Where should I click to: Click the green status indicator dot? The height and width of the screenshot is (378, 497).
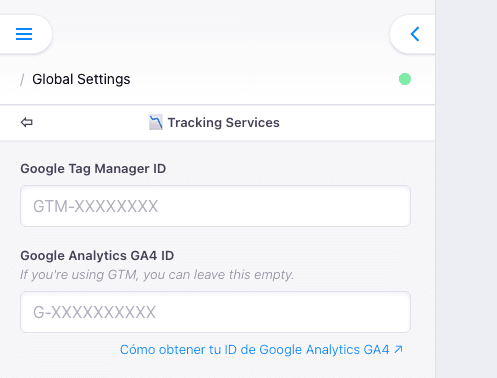[405, 79]
